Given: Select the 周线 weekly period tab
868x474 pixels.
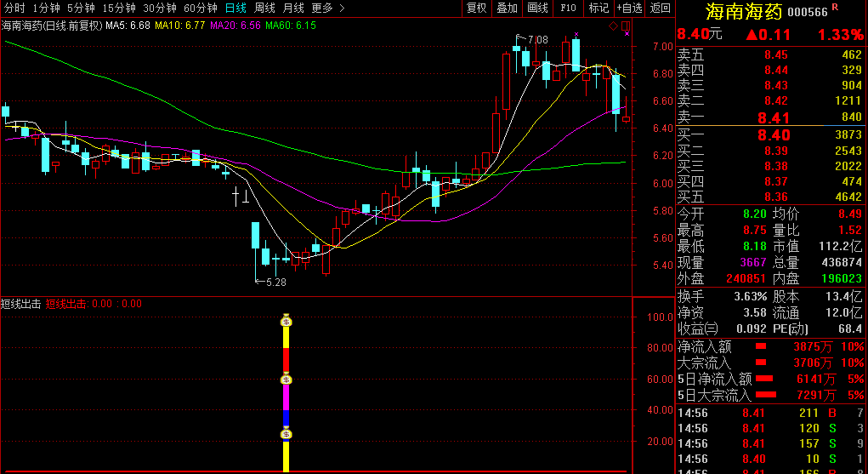Looking at the screenshot, I should coord(265,8).
